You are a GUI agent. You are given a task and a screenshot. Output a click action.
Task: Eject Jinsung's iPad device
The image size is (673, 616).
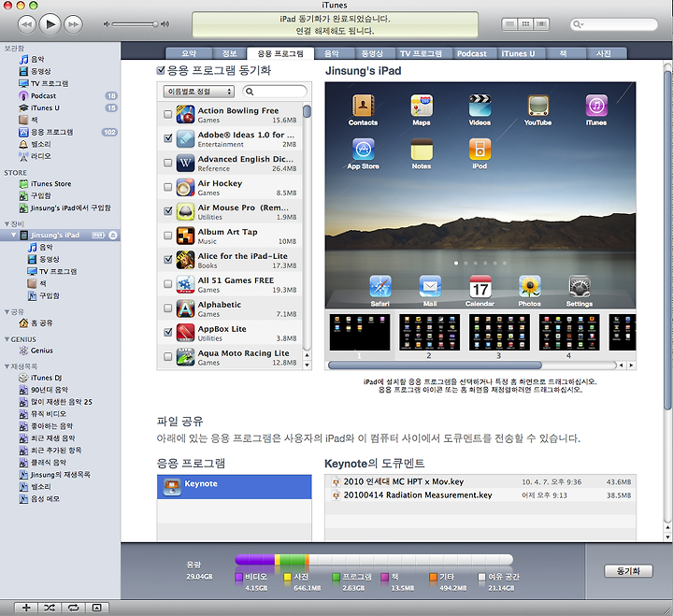point(113,236)
